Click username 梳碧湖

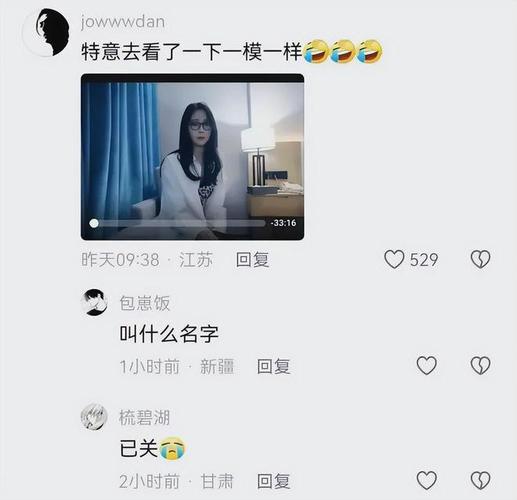point(145,417)
